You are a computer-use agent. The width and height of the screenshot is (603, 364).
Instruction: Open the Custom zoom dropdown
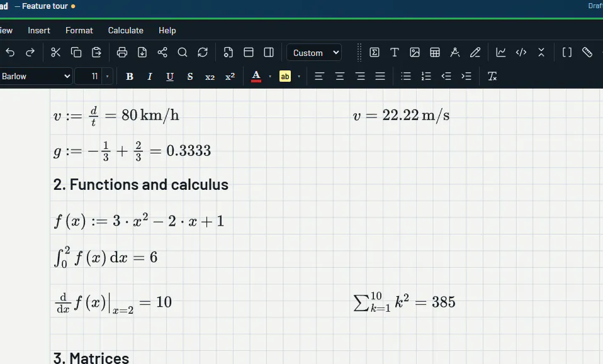(x=314, y=53)
